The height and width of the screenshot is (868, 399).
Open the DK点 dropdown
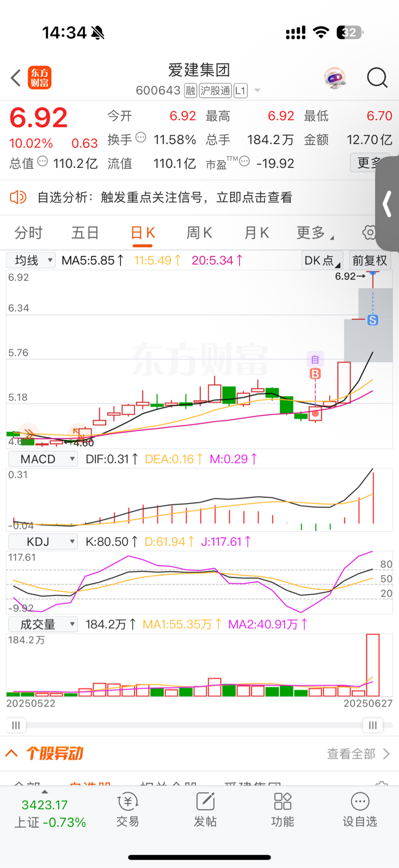[322, 260]
